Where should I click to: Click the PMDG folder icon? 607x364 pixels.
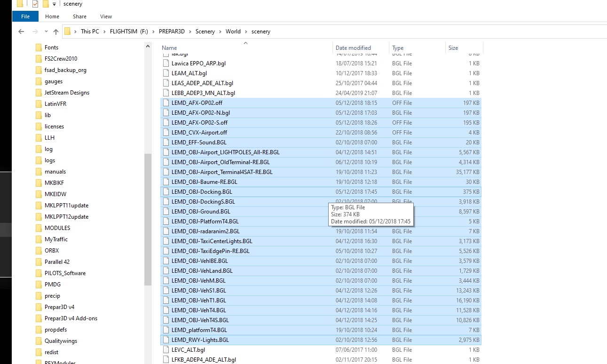click(39, 285)
